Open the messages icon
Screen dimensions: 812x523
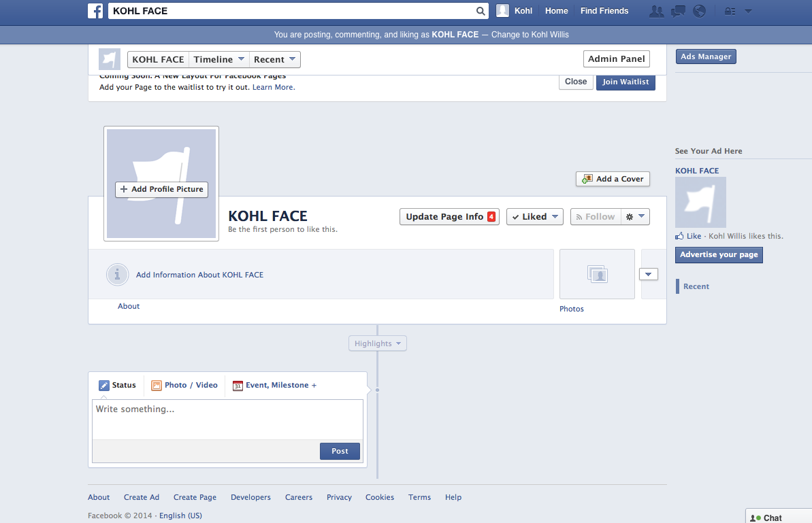point(678,11)
